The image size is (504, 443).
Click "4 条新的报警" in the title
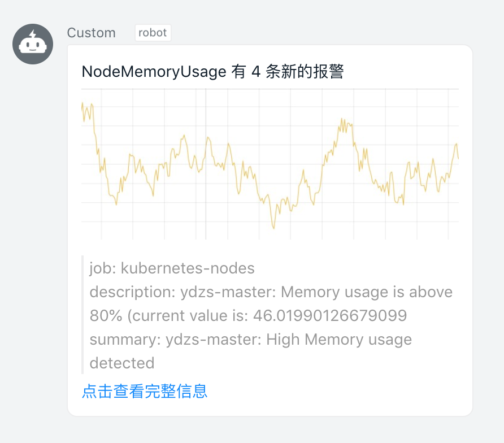point(298,71)
